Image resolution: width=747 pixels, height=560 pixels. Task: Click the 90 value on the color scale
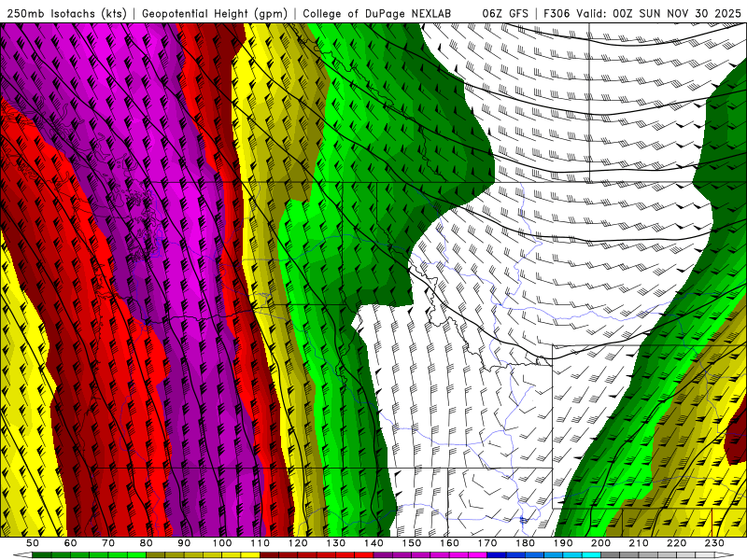click(x=184, y=543)
